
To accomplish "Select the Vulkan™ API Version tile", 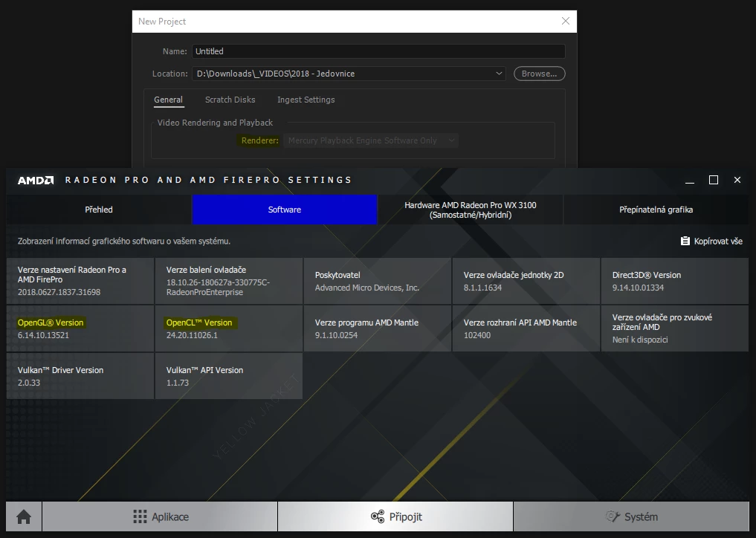I will pyautogui.click(x=229, y=376).
